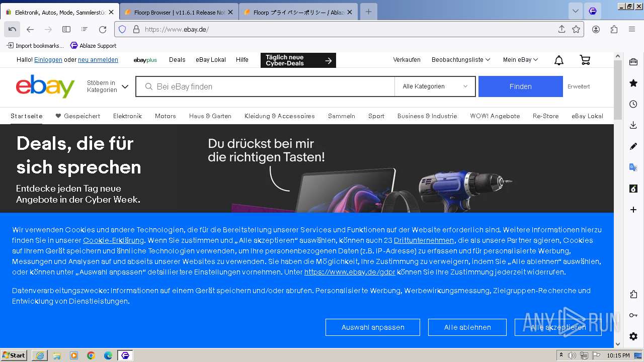The image size is (644, 362).
Task: Open the notes pencil sidebar panel
Action: (633, 146)
